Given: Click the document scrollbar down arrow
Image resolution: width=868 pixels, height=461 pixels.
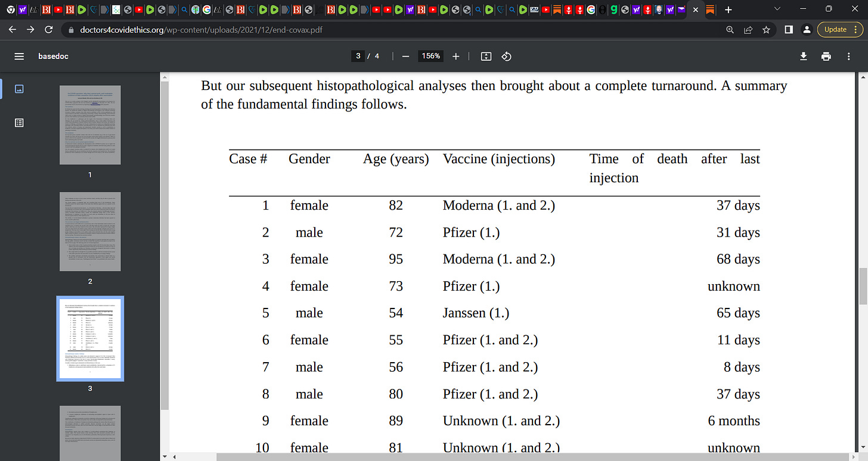Looking at the screenshot, I should (x=863, y=447).
